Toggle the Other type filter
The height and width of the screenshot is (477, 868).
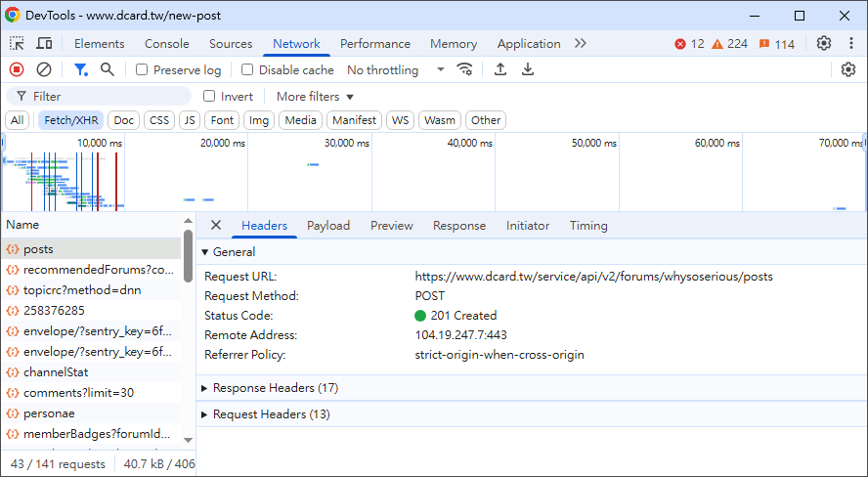coord(486,120)
